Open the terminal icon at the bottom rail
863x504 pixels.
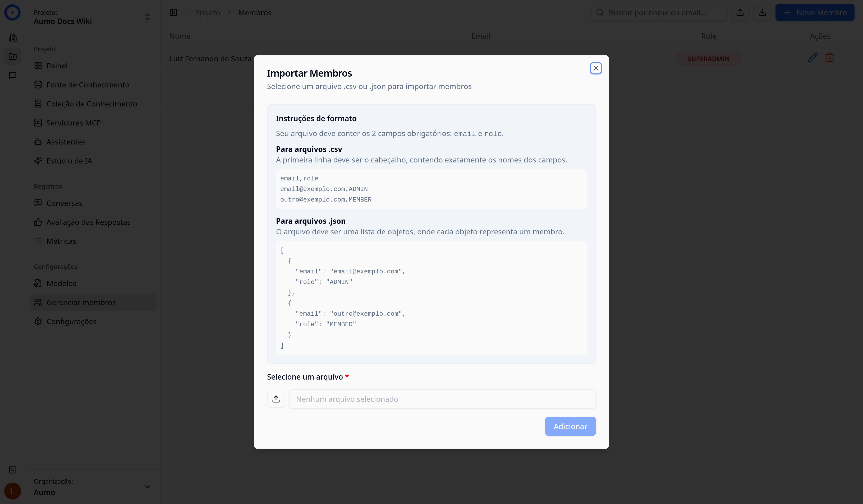point(13,470)
